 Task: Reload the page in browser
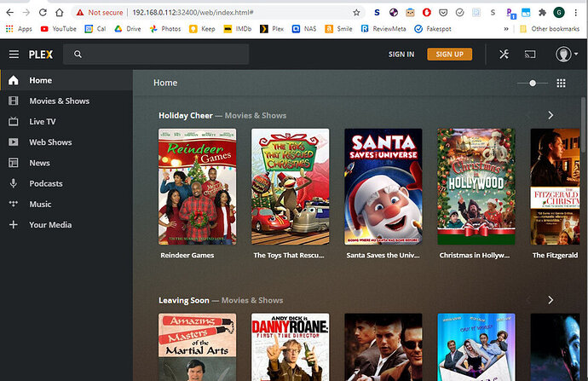coord(43,13)
